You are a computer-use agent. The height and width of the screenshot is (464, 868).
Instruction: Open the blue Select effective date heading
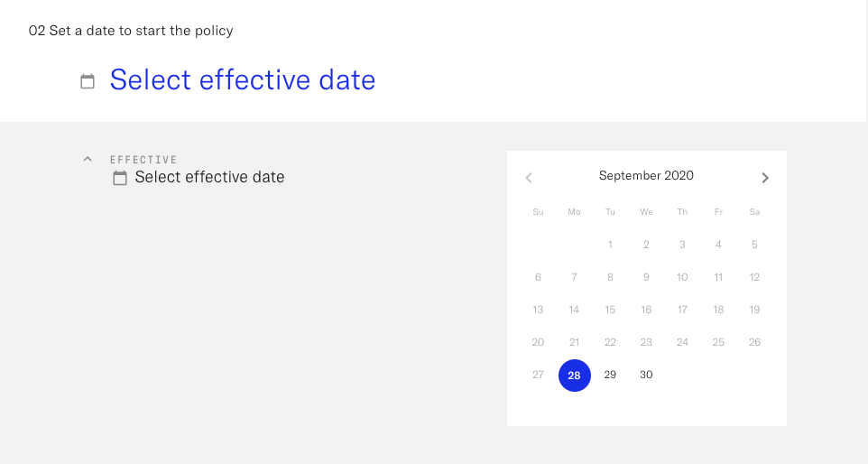(x=243, y=79)
